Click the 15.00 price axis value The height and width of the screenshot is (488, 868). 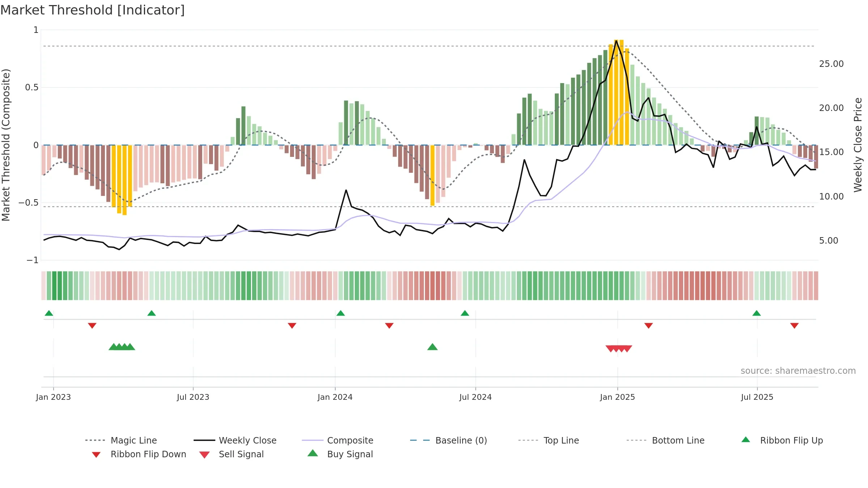[831, 152]
